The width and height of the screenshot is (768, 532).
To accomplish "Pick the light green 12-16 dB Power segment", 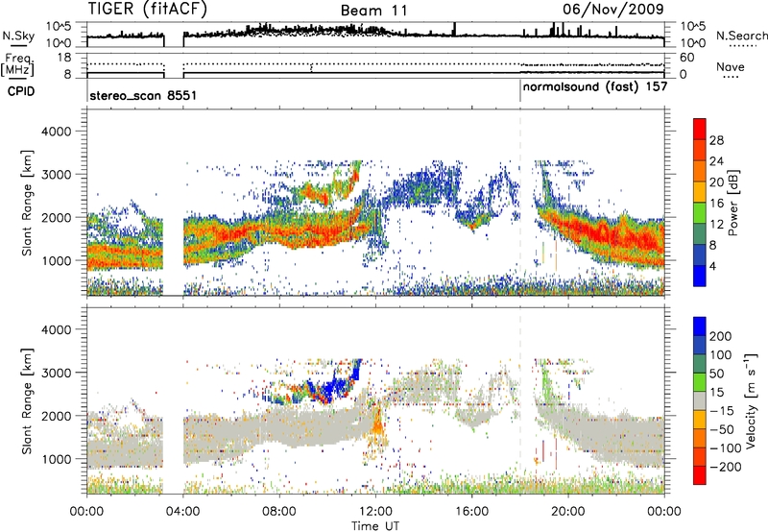I will click(700, 212).
